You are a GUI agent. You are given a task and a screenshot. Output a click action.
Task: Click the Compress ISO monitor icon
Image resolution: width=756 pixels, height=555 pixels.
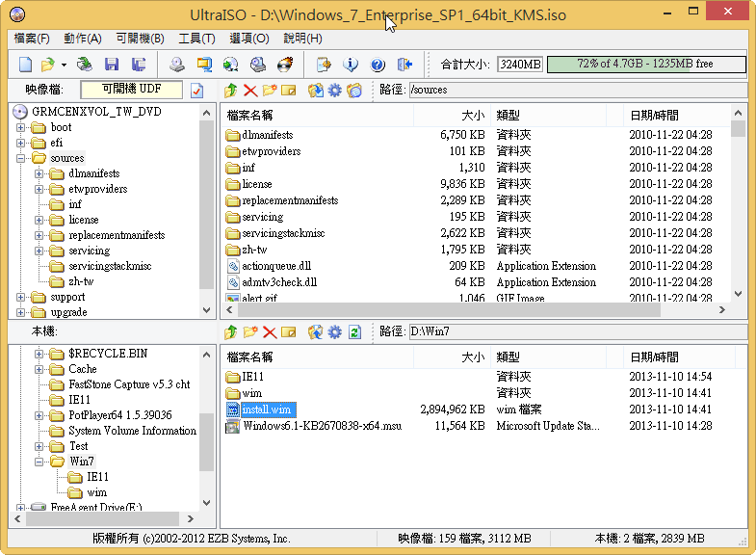tap(204, 65)
